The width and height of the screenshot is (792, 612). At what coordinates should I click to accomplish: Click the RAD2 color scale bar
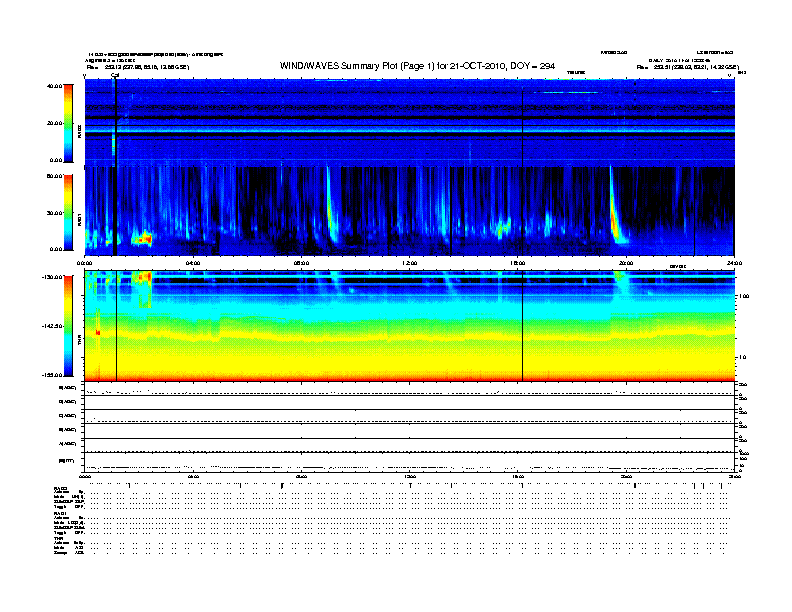coord(68,123)
